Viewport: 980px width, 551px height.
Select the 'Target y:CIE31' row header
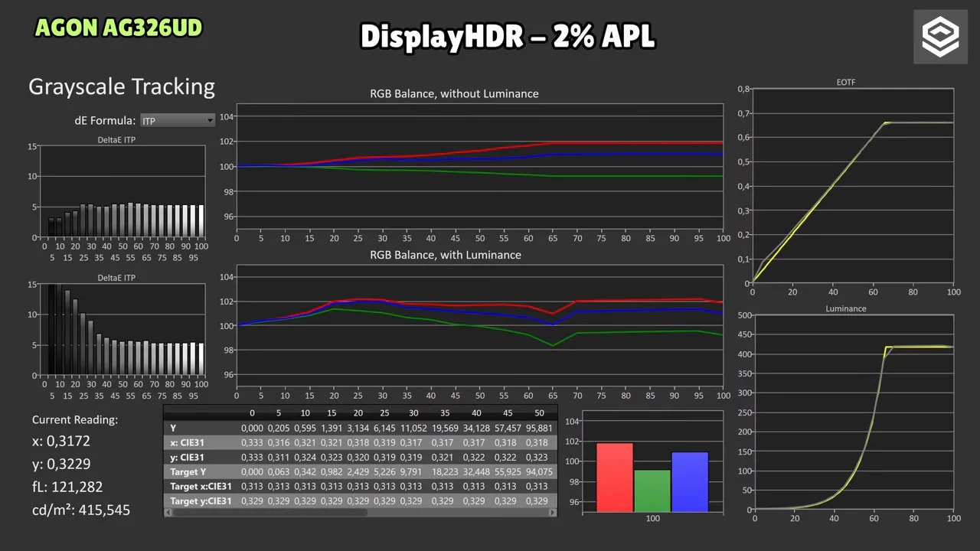[x=201, y=501]
